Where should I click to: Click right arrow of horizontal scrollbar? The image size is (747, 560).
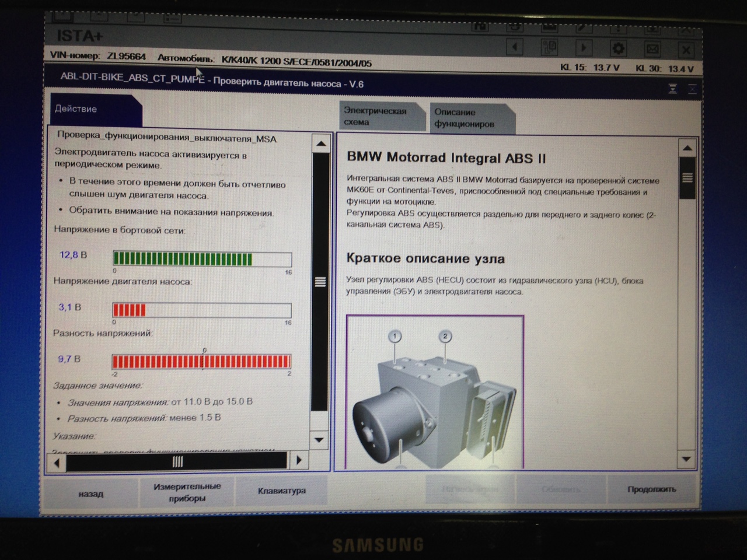tap(298, 460)
